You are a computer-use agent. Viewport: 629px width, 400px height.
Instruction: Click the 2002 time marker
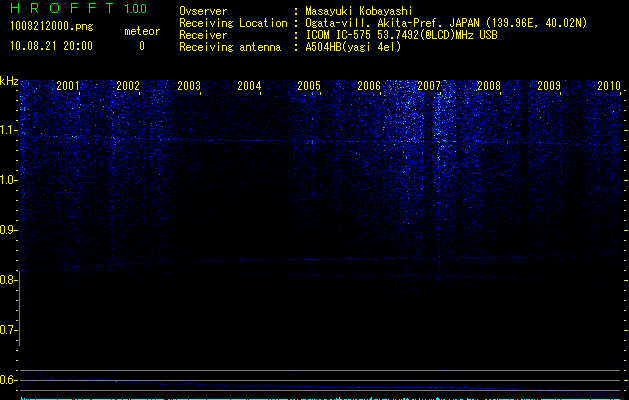[x=128, y=85]
